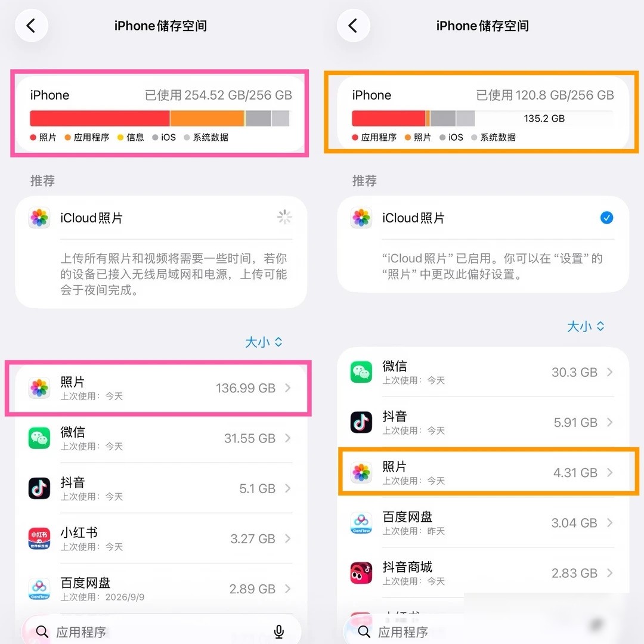Tap the blue iCloud Photos checkmark
The height and width of the screenshot is (644, 644).
606,217
